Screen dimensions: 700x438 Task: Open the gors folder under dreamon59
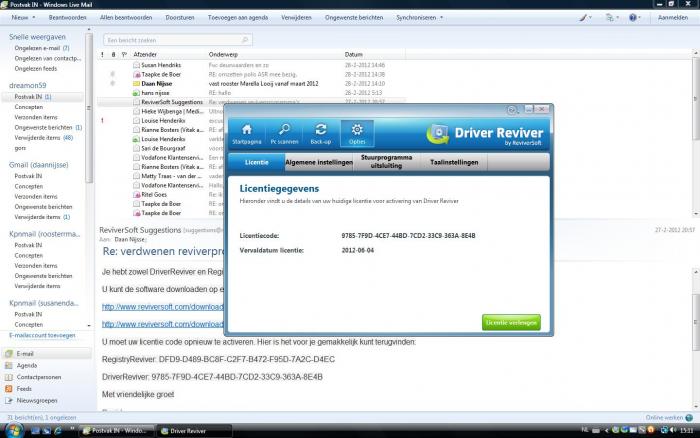coord(20,148)
